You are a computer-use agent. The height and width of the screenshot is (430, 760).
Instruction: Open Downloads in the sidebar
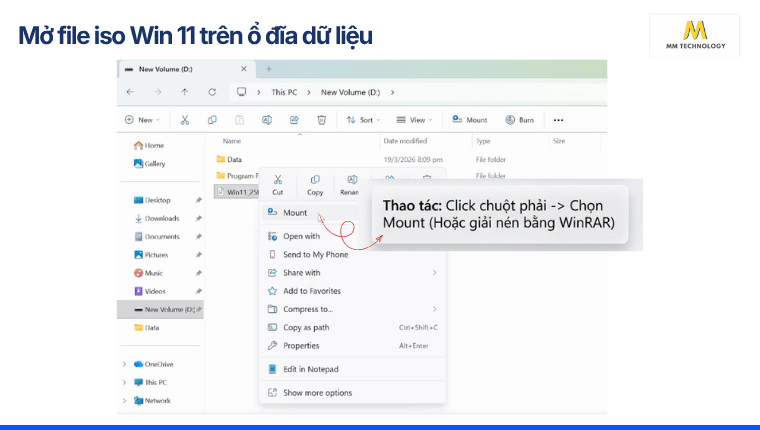pos(157,219)
